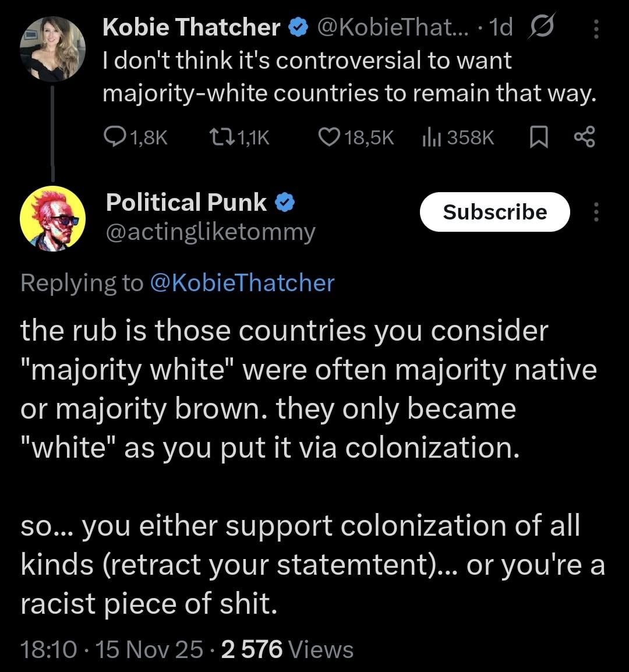This screenshot has width=629, height=672.
Task: Share Kobie Thatcher's tweet
Action: click(x=583, y=137)
